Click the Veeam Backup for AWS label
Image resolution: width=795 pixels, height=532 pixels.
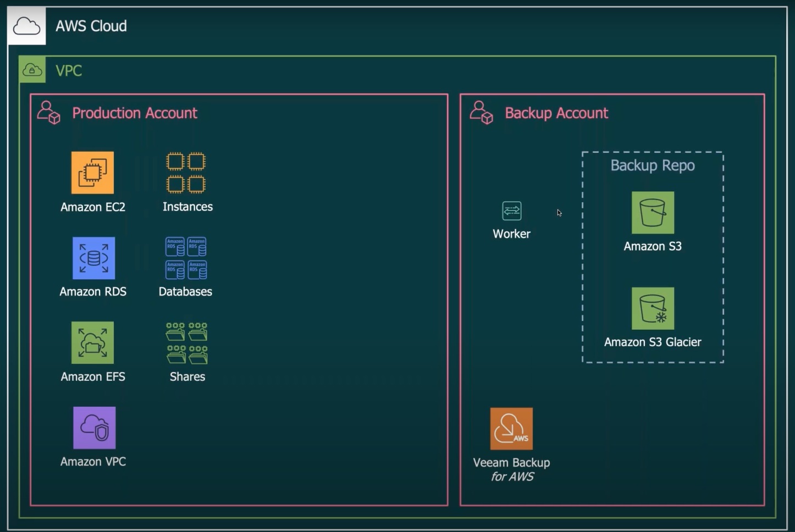511,469
